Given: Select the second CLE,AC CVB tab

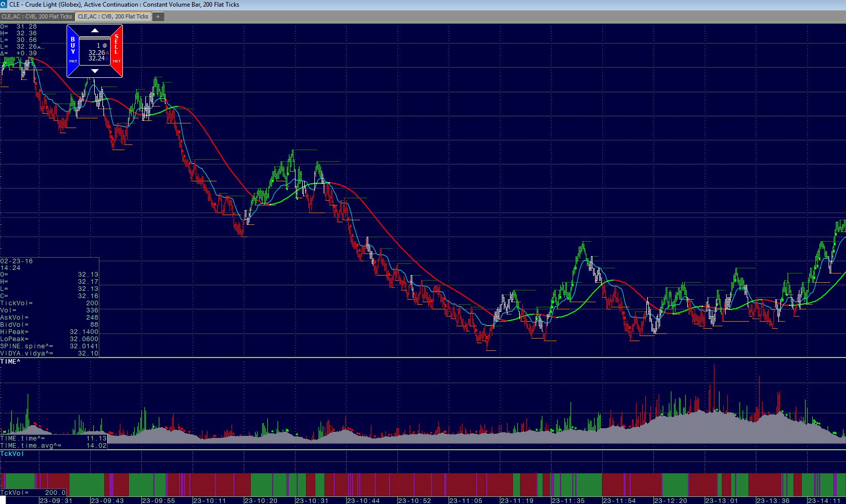Looking at the screenshot, I should click(113, 16).
